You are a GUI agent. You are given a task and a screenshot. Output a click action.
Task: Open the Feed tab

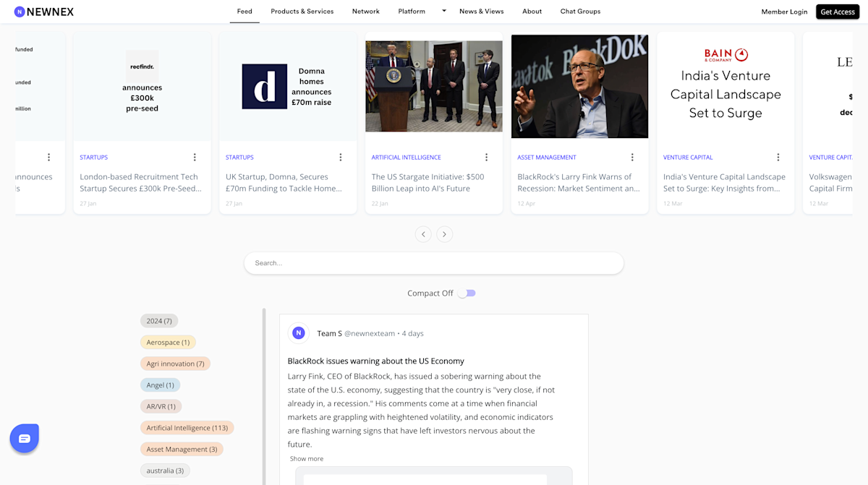click(244, 12)
